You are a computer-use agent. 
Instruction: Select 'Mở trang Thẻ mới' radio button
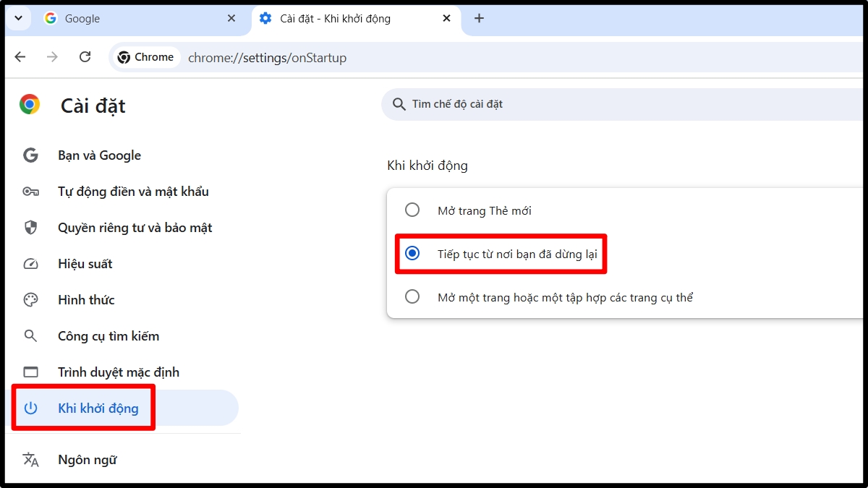point(412,210)
